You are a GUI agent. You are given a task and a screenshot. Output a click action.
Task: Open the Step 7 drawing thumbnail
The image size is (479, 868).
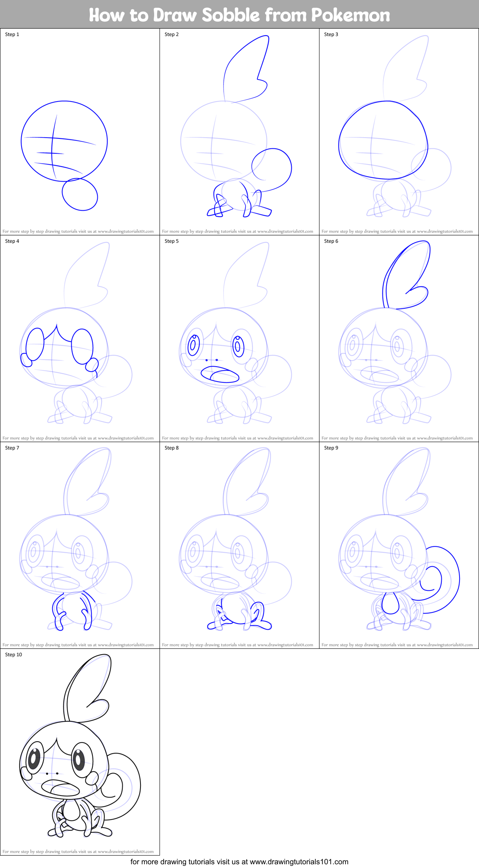click(80, 545)
